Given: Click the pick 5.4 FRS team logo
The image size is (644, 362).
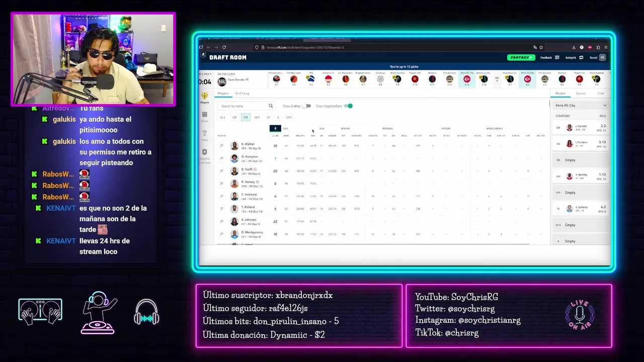Looking at the screenshot, I should (311, 79).
